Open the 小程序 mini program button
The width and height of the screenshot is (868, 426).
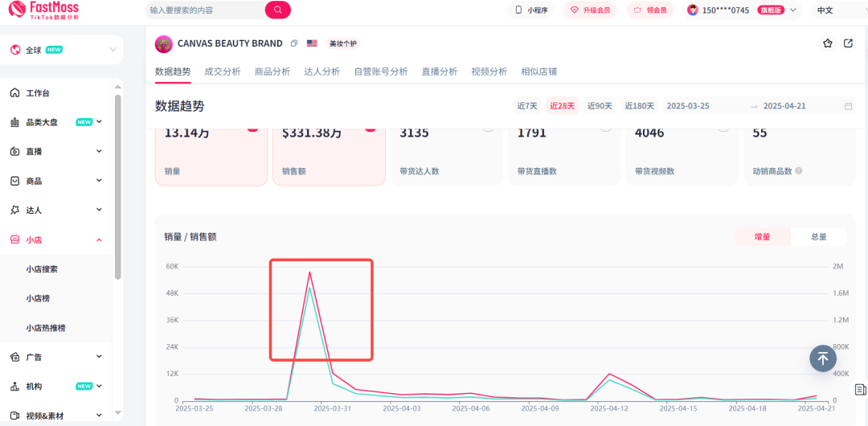(531, 10)
